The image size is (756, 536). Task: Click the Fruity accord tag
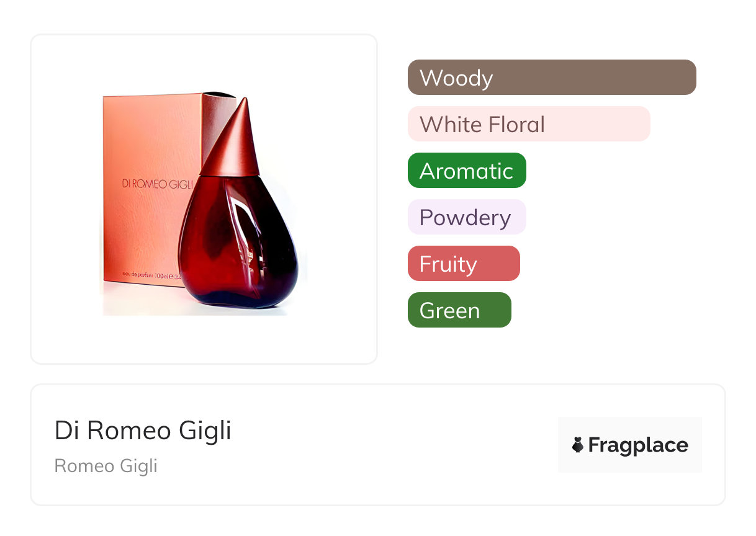[x=463, y=264]
